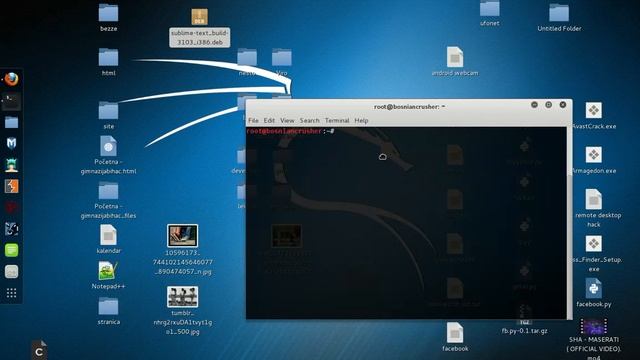Show all applications grid in the dock
Viewport: 640px width, 360px height.
pyautogui.click(x=11, y=293)
